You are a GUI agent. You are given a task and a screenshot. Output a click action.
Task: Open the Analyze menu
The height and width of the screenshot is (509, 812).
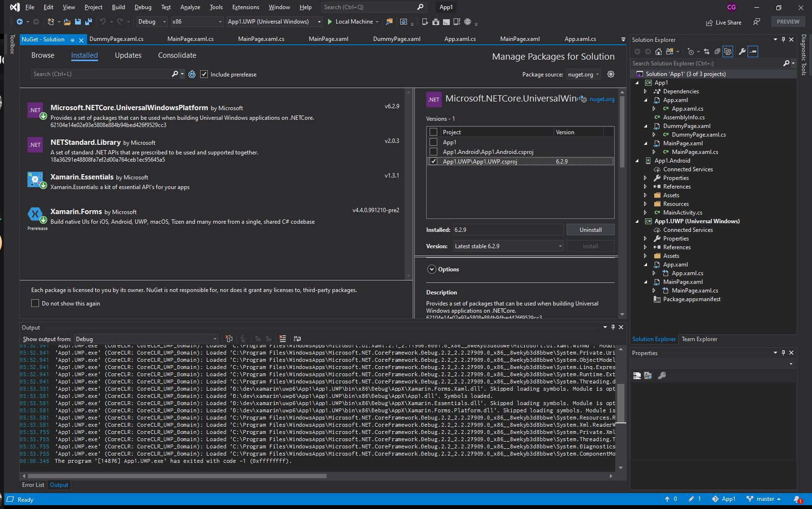[190, 7]
